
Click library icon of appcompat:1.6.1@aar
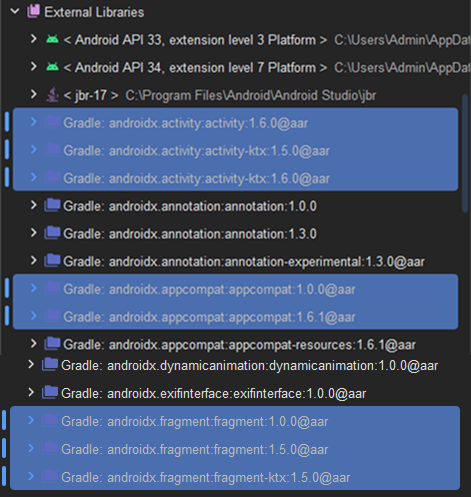click(x=52, y=316)
